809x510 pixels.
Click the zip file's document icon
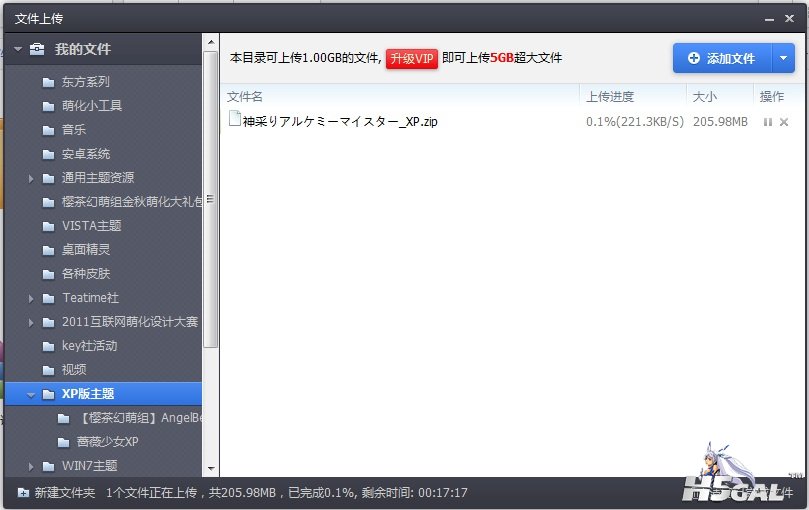coord(234,120)
